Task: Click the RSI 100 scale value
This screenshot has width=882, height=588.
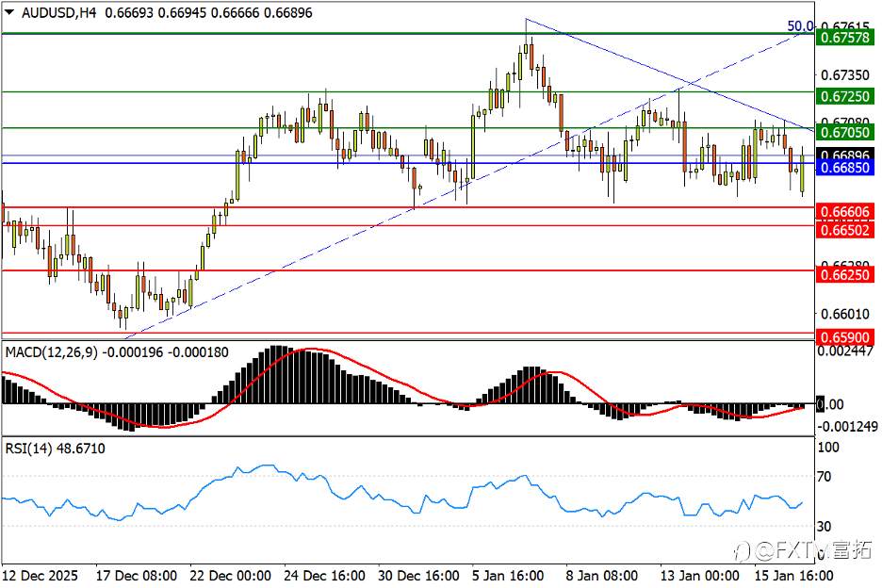Action: point(828,448)
